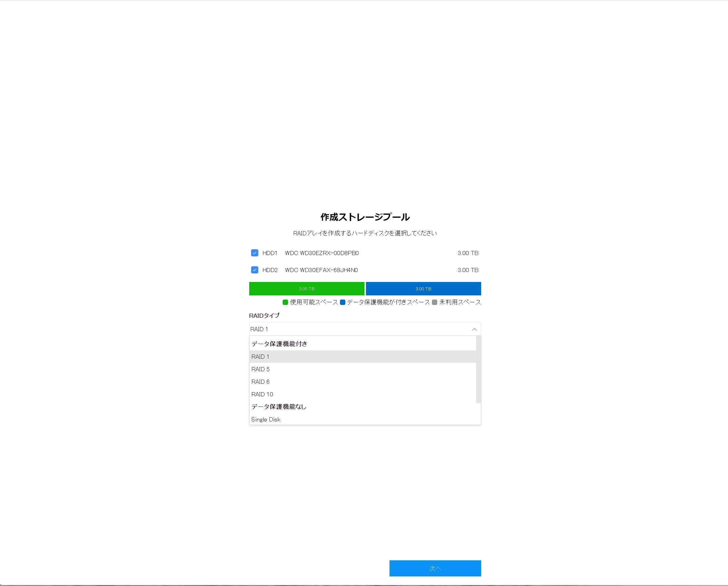Collapse the RAID type chevron arrow

coord(474,329)
